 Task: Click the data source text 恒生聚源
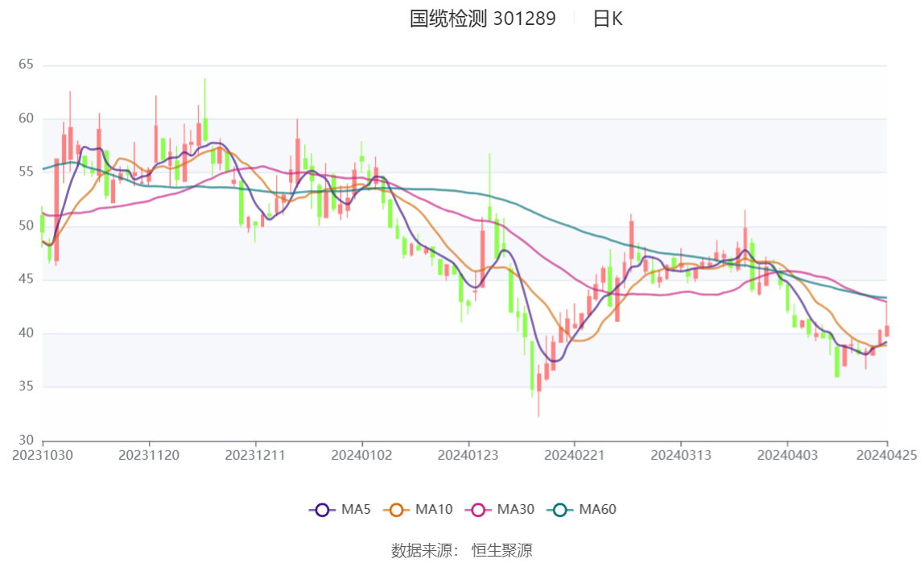click(x=502, y=551)
